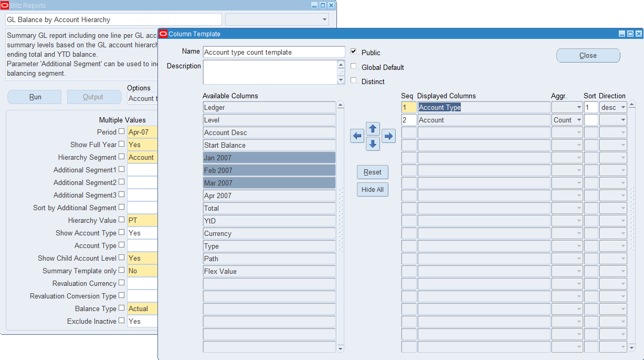Select Jan 2007 in Available Columns
This screenshot has height=360, width=644.
pos(269,158)
